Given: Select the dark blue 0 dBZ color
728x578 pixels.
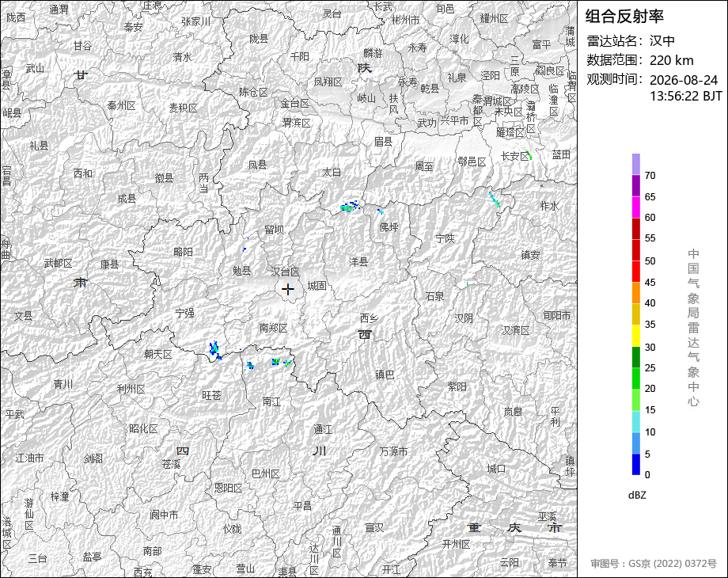Looking at the screenshot, I should (x=636, y=464).
